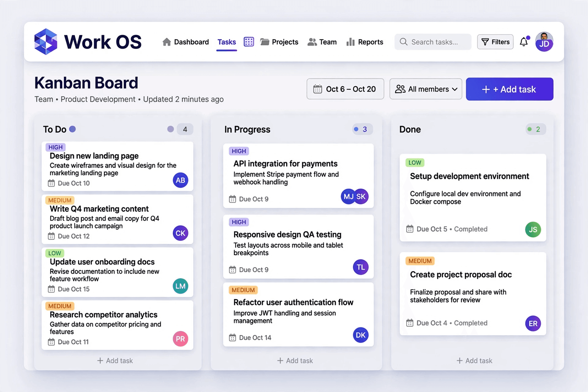Click MEDIUM tag on Refactor authentication card
The height and width of the screenshot is (392, 588).
click(243, 290)
